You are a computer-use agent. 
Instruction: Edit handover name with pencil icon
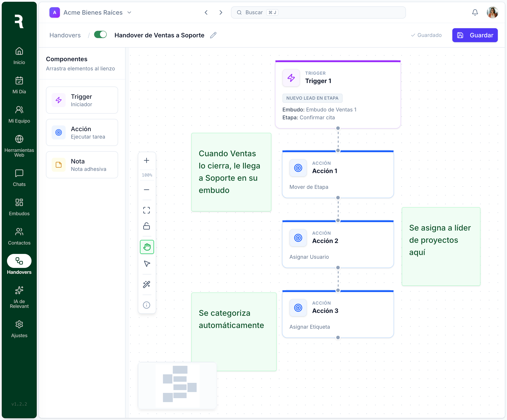(213, 35)
